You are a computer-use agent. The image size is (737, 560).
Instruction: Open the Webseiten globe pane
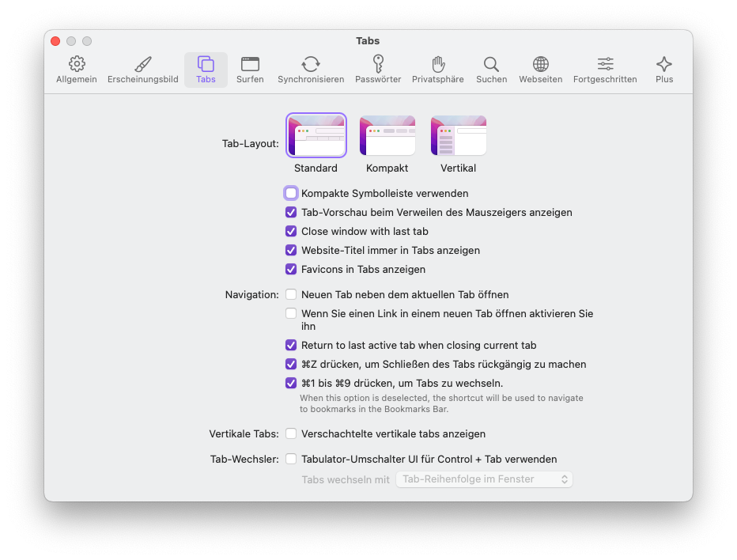tap(540, 70)
